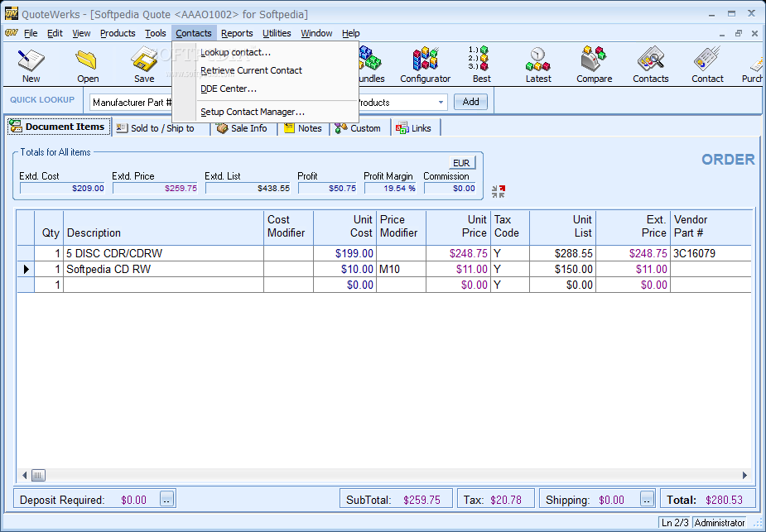Open the Help menu

coord(351,33)
